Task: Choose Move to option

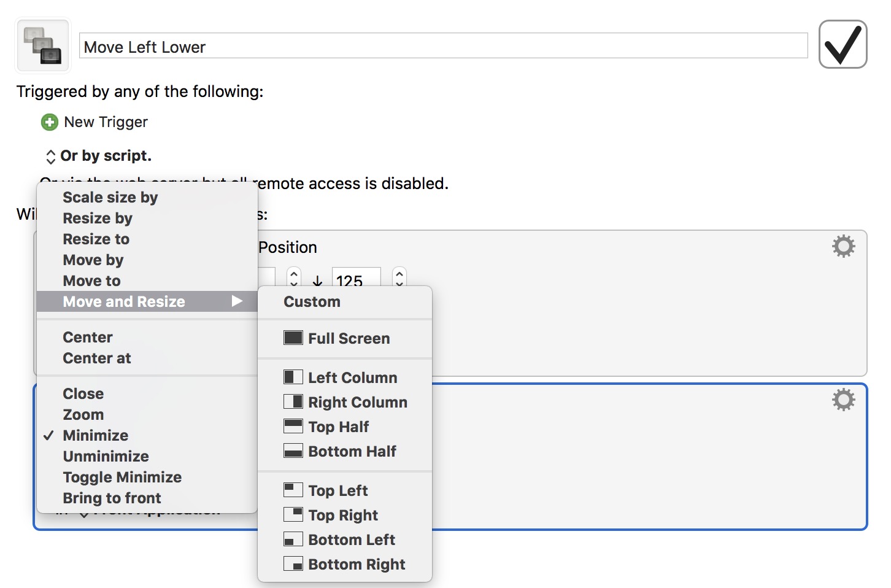Action: coord(147,280)
